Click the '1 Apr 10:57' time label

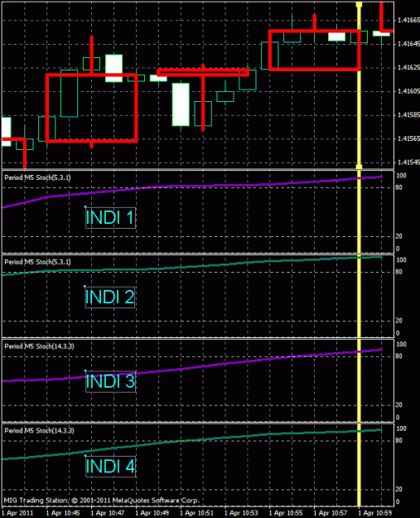coord(331,513)
